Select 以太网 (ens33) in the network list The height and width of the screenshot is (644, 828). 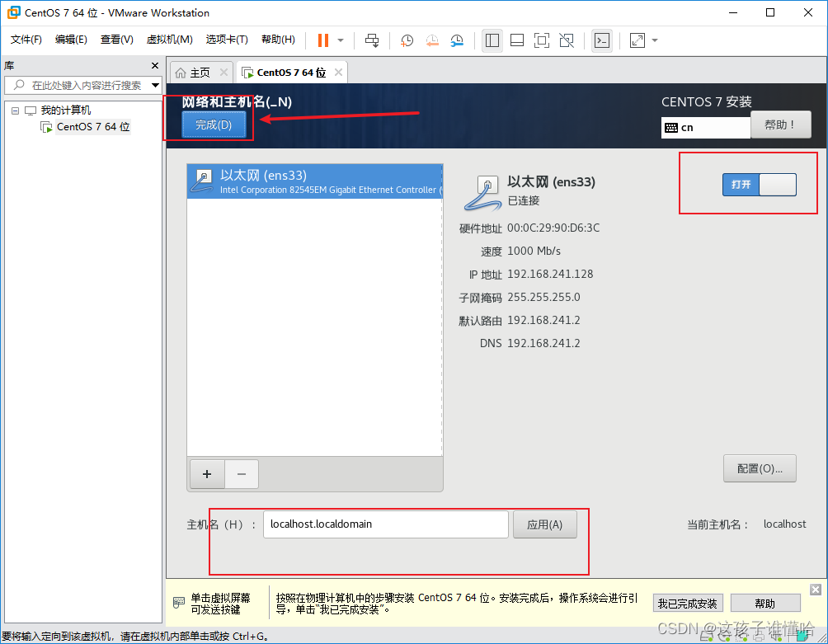[315, 181]
